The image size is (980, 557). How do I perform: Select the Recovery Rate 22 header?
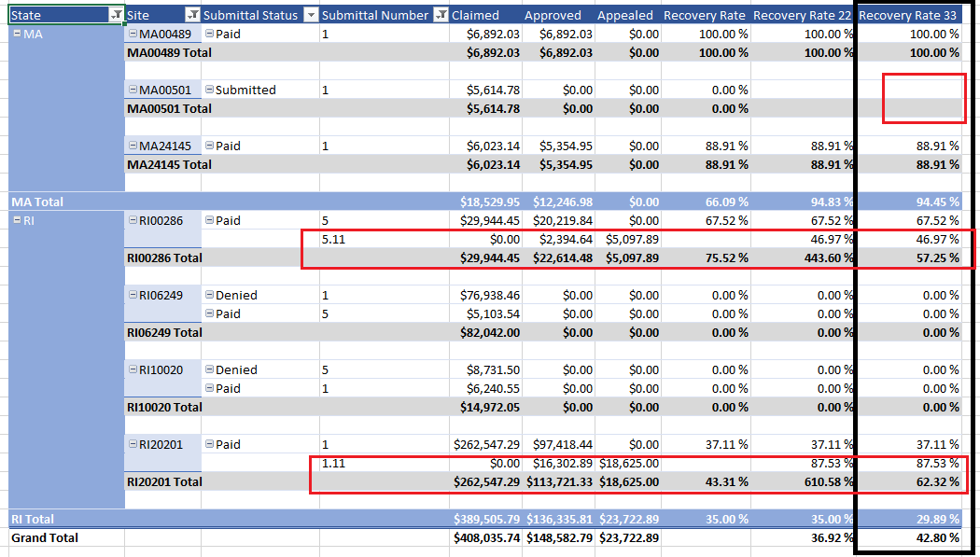coord(803,16)
